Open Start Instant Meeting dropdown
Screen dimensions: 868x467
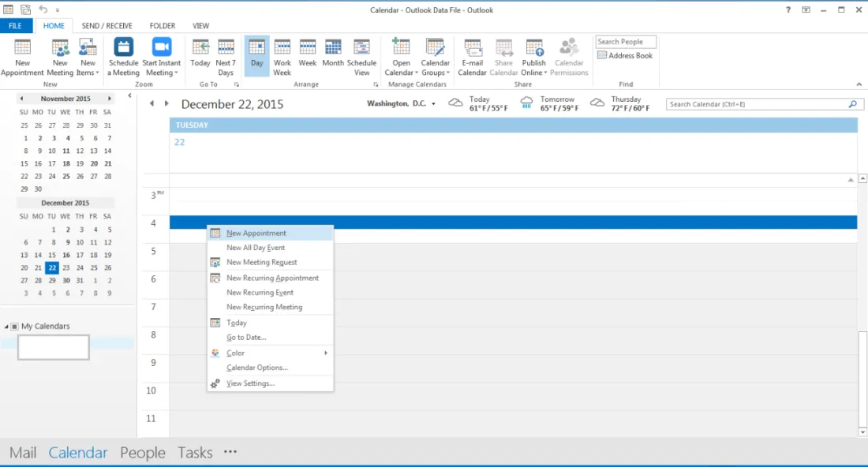pyautogui.click(x=161, y=57)
